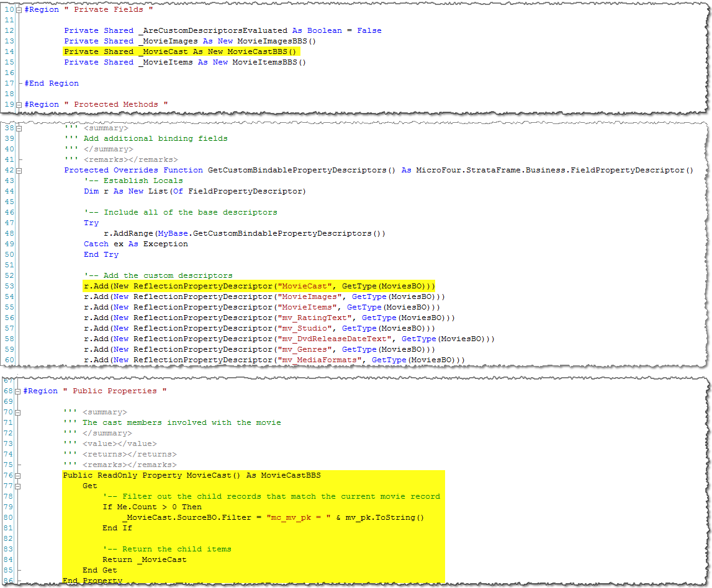
Task: Collapse the summary comment block at line 38
Action: [19, 128]
